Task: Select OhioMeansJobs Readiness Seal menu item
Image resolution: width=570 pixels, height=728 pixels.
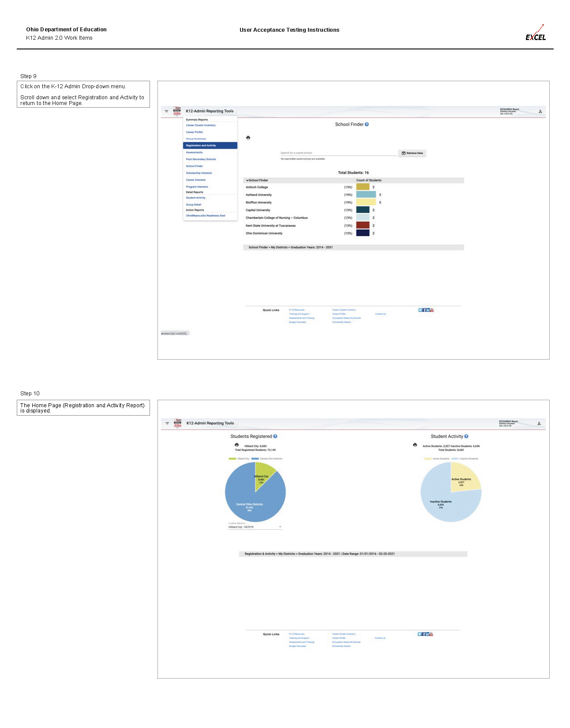Action: pos(206,216)
